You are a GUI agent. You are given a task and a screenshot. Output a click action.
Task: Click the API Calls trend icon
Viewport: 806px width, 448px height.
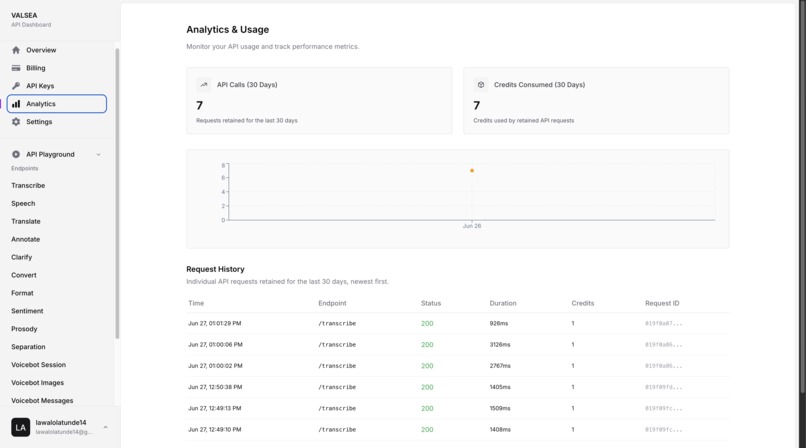coord(204,85)
